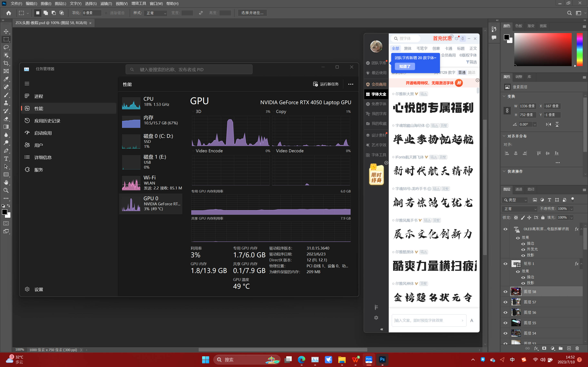The image size is (588, 367).
Task: Hide the 外发光 effect on text layer
Action: pos(523,250)
